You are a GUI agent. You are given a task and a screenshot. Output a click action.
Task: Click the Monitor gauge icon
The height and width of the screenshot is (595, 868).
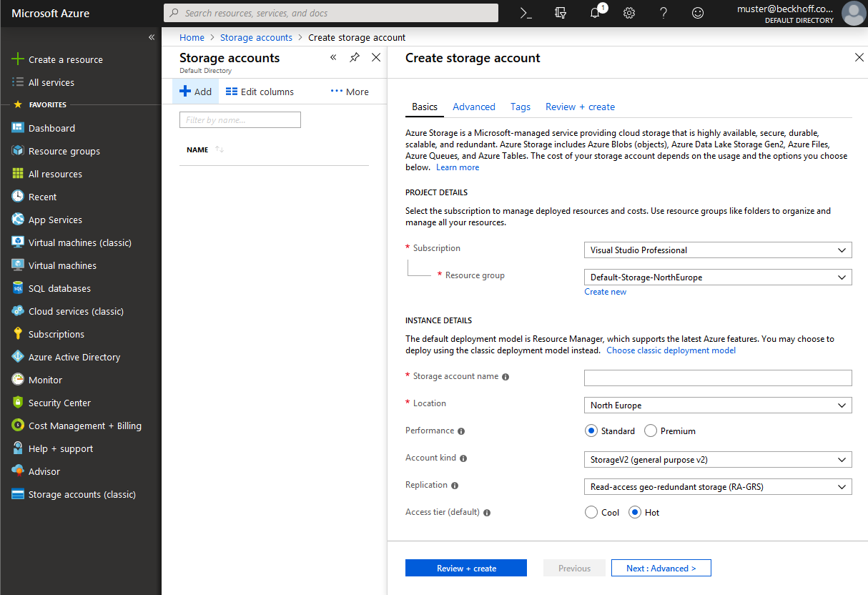pos(18,380)
